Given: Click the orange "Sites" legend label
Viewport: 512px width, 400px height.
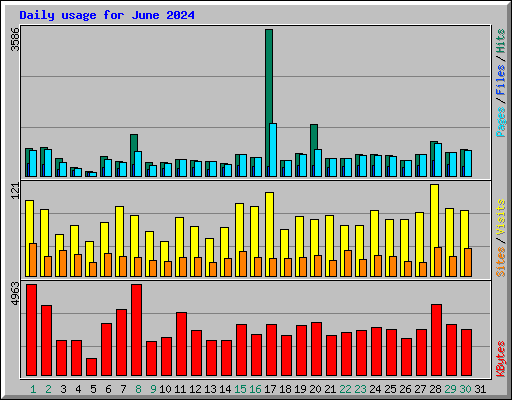Looking at the screenshot, I should click(501, 262).
